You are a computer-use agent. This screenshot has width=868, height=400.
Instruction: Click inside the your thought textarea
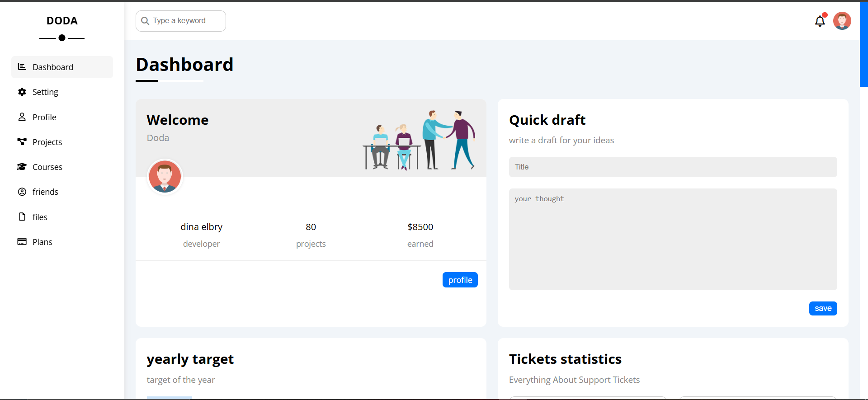(673, 239)
